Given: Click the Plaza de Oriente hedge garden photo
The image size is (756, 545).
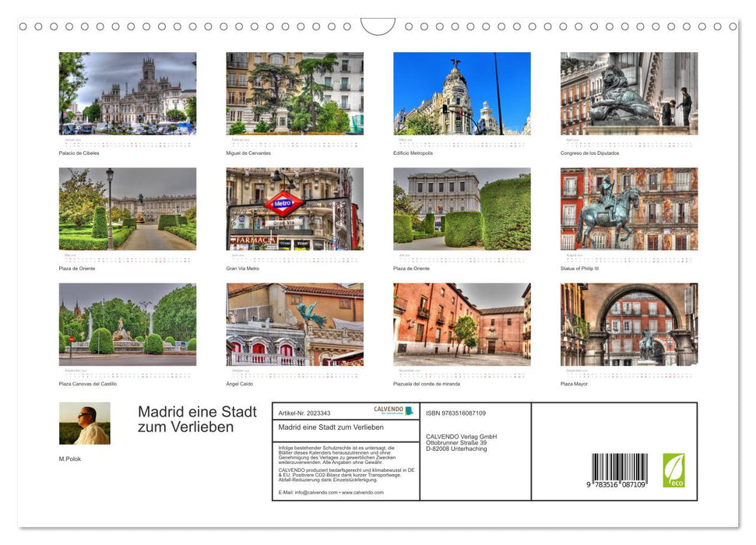Looking at the screenshot, I should point(461,208).
